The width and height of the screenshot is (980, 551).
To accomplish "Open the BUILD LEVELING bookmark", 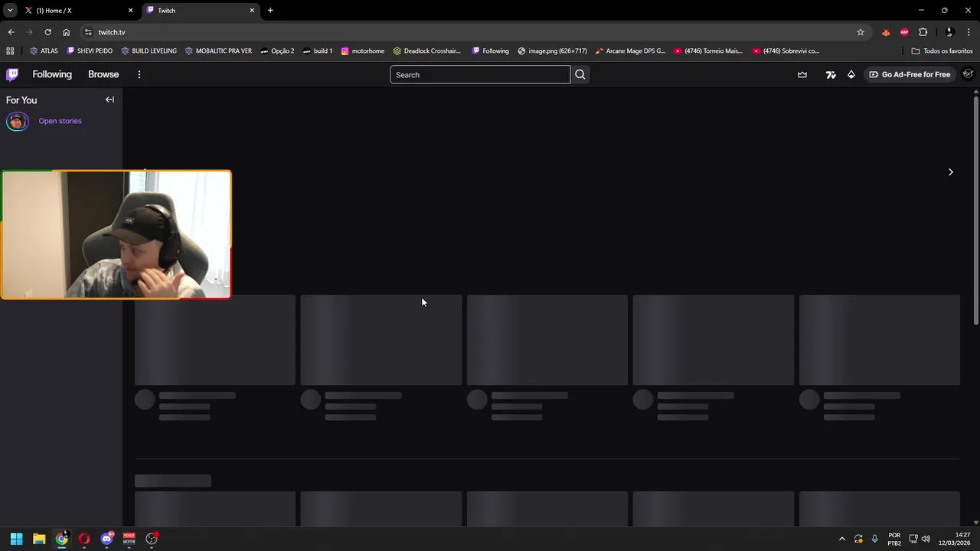I will point(149,51).
